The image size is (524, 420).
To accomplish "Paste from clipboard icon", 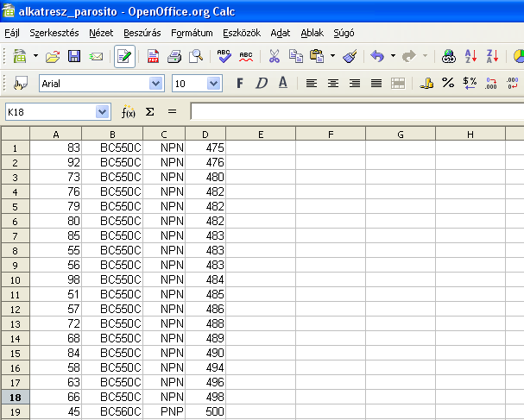I will point(317,56).
